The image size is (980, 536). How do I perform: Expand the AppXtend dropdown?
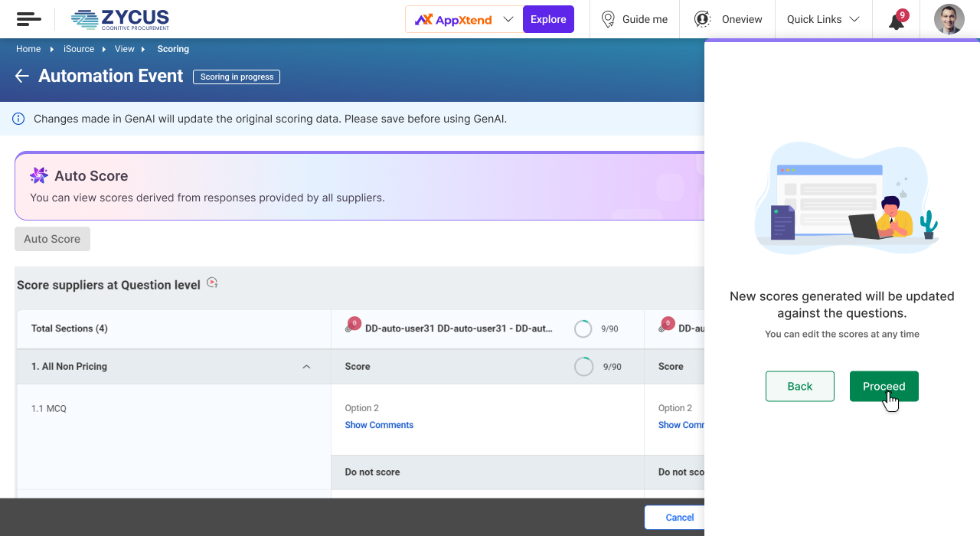pos(508,19)
